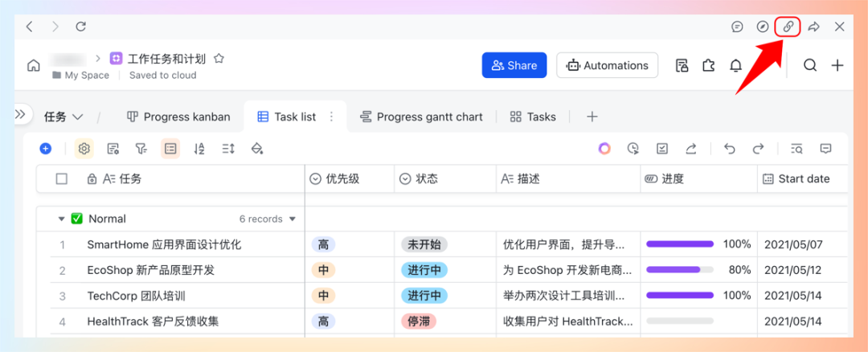Click the search magnifier icon
Screen dimensions: 868x352
(x=810, y=65)
